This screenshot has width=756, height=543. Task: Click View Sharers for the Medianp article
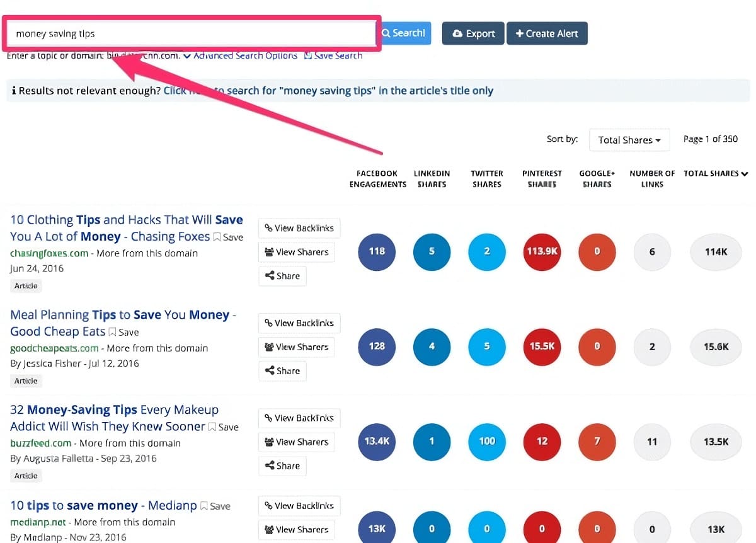296,529
